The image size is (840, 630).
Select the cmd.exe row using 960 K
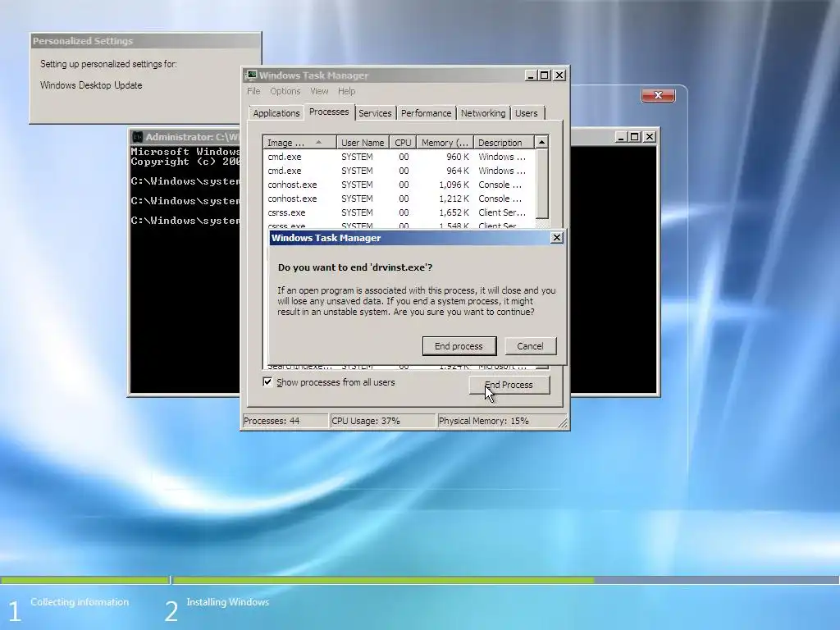point(399,157)
